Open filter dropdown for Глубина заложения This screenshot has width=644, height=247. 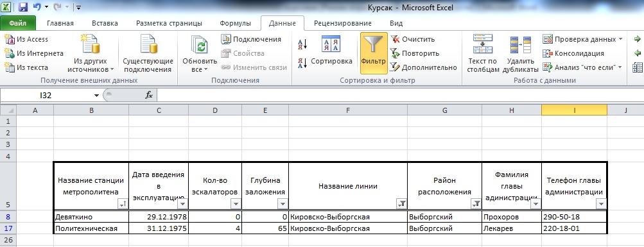(x=283, y=204)
